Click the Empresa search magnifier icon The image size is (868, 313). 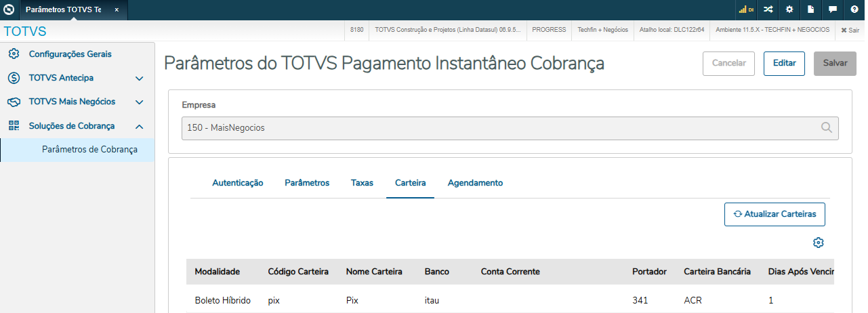point(827,127)
